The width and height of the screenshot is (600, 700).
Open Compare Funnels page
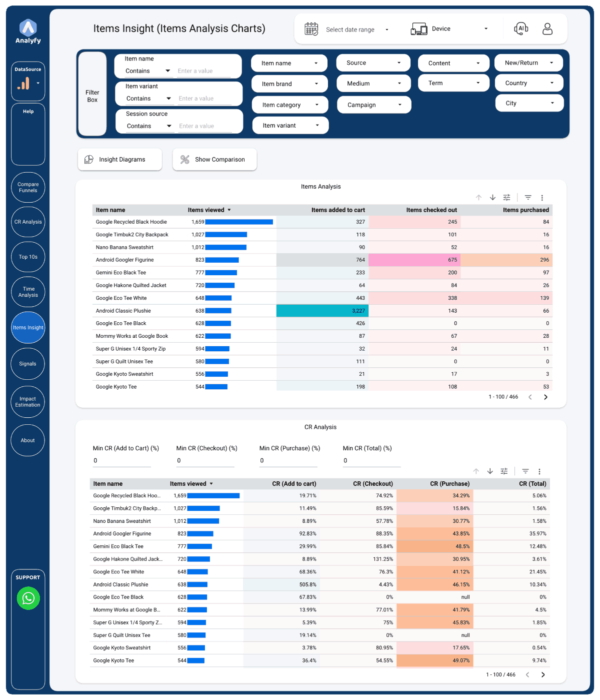[28, 187]
